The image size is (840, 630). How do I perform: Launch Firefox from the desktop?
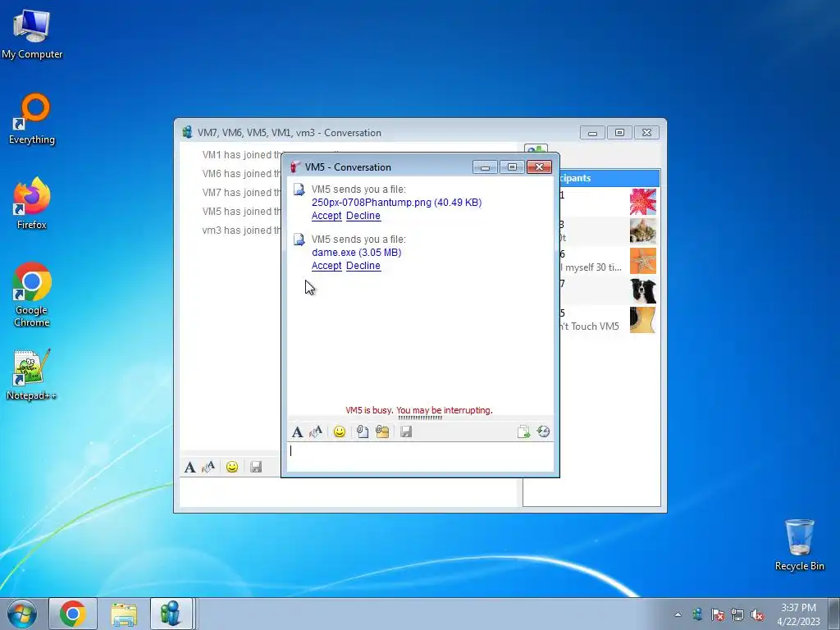32,203
